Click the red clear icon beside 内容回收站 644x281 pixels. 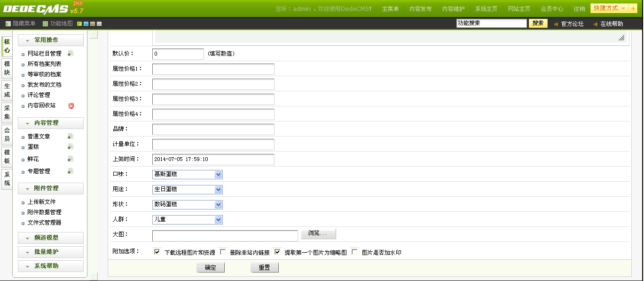pyautogui.click(x=71, y=106)
